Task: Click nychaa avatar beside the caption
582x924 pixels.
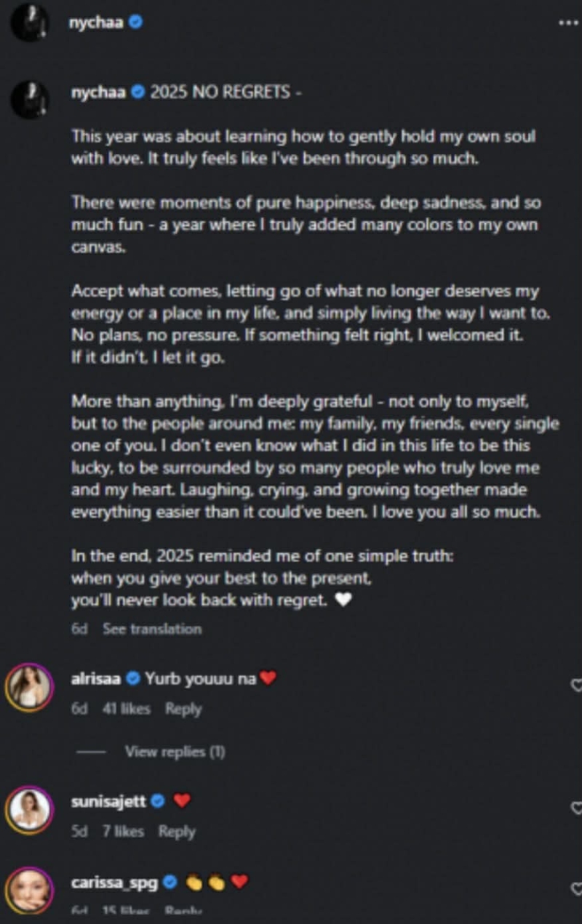Action: tap(30, 99)
